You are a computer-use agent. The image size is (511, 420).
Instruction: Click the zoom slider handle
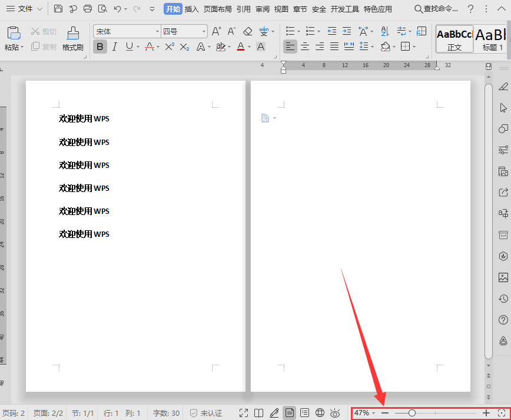tap(412, 413)
